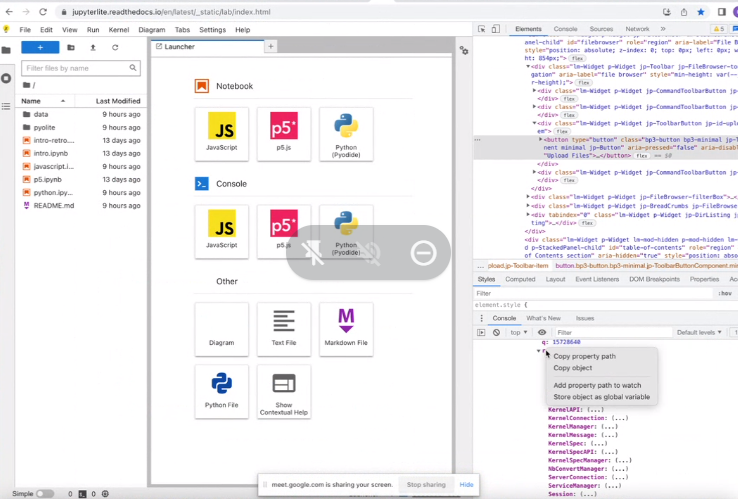This screenshot has height=499, width=738.
Task: Switch to the What's New drawer tab
Action: pyautogui.click(x=543, y=319)
